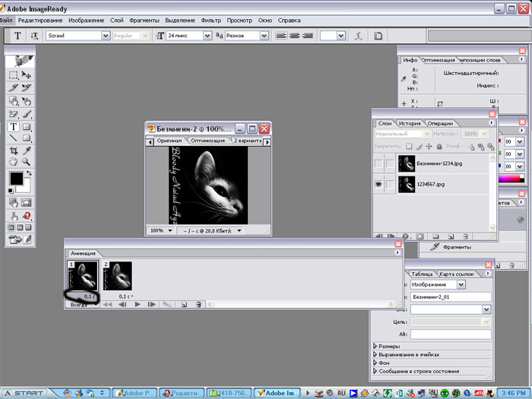Delete the layer with the Layers panel trash icon
532x399 pixels.
tap(465, 236)
